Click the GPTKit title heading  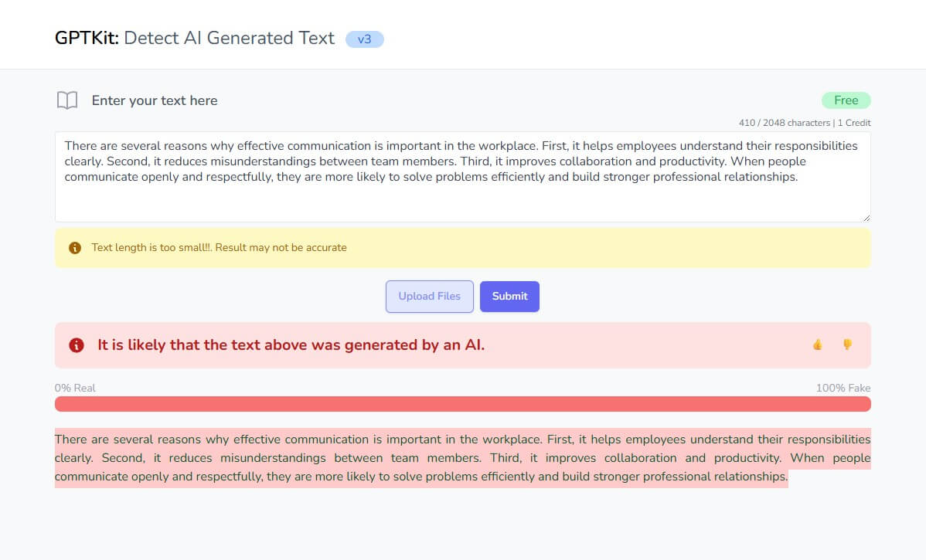tap(194, 39)
